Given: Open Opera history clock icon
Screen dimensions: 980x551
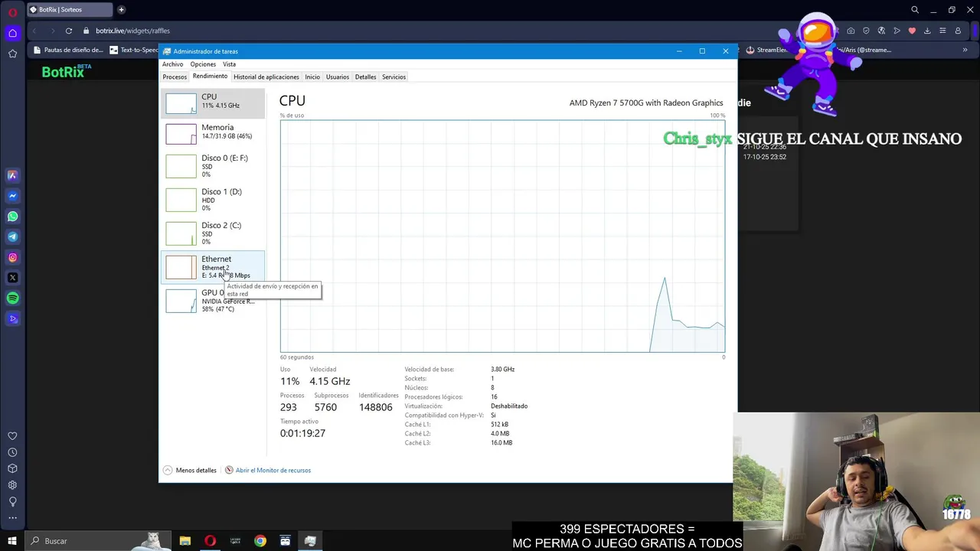Looking at the screenshot, I should pyautogui.click(x=12, y=452).
